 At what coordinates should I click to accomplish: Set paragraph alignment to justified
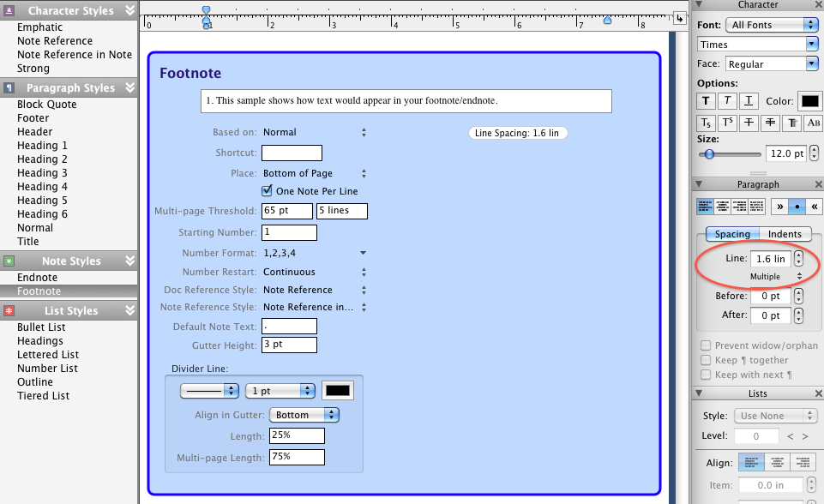click(759, 207)
